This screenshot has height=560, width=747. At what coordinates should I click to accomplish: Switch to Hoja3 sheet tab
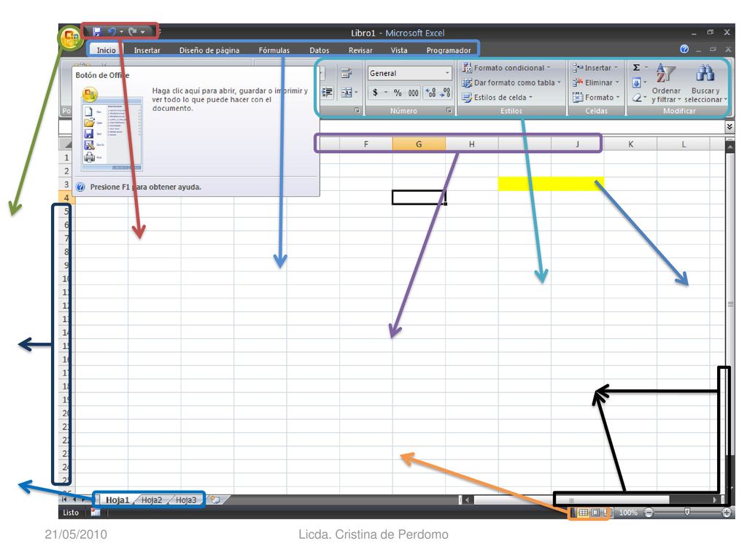pos(186,500)
